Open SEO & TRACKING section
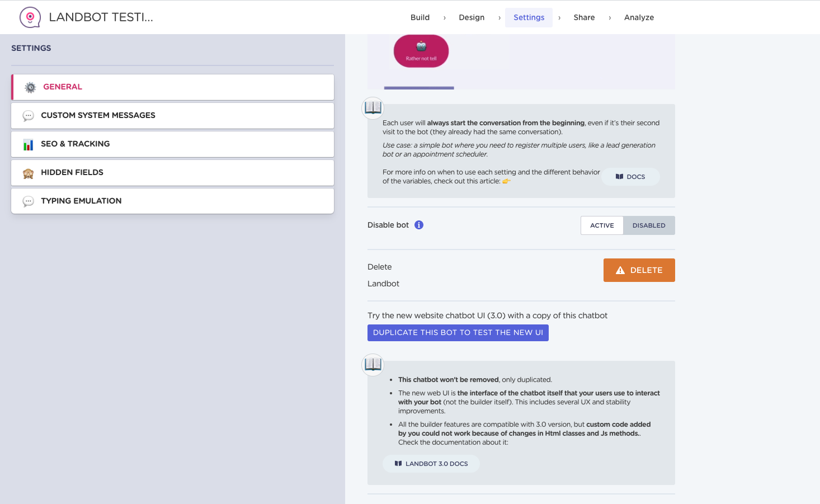The width and height of the screenshot is (820, 504). pyautogui.click(x=173, y=144)
